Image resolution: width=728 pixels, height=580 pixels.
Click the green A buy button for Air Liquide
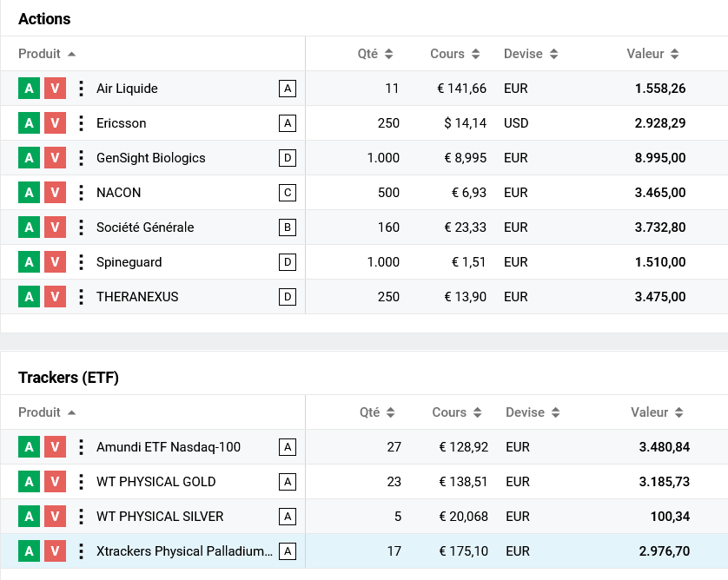click(x=29, y=89)
